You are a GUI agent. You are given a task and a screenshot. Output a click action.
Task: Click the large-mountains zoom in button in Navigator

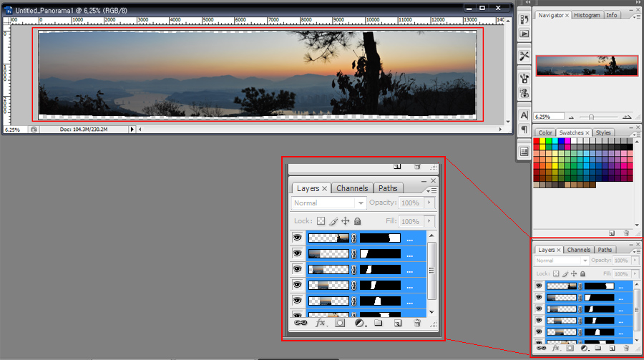click(627, 116)
